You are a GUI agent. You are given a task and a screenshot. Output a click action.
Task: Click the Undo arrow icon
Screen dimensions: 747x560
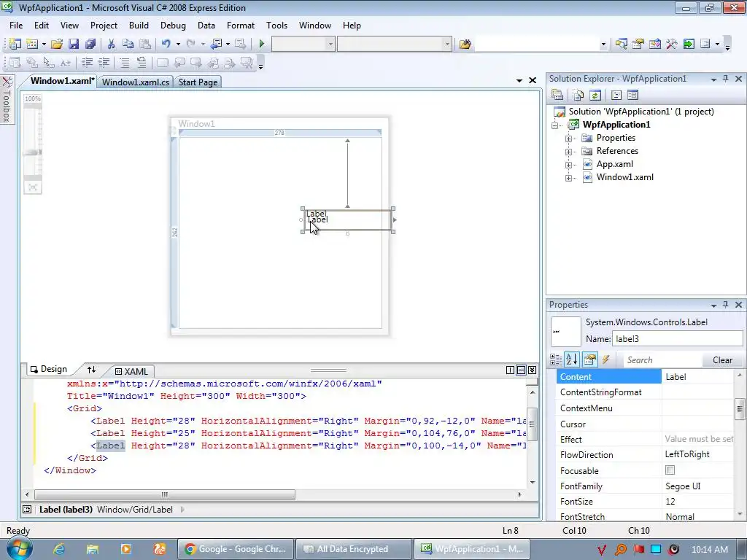pyautogui.click(x=166, y=44)
